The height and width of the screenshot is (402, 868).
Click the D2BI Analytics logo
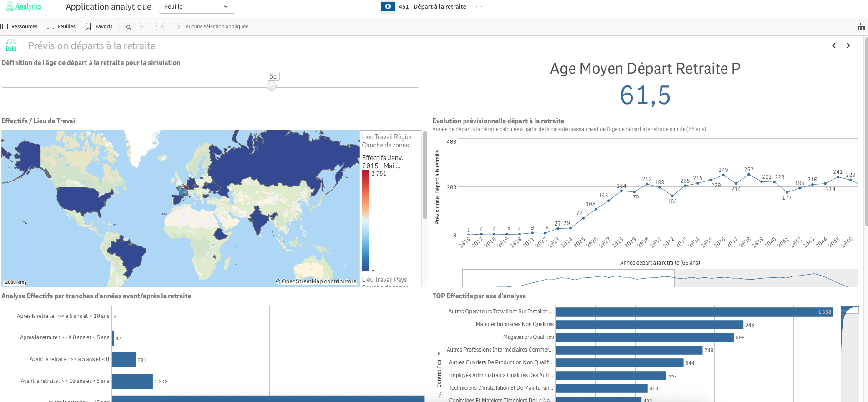pyautogui.click(x=24, y=7)
